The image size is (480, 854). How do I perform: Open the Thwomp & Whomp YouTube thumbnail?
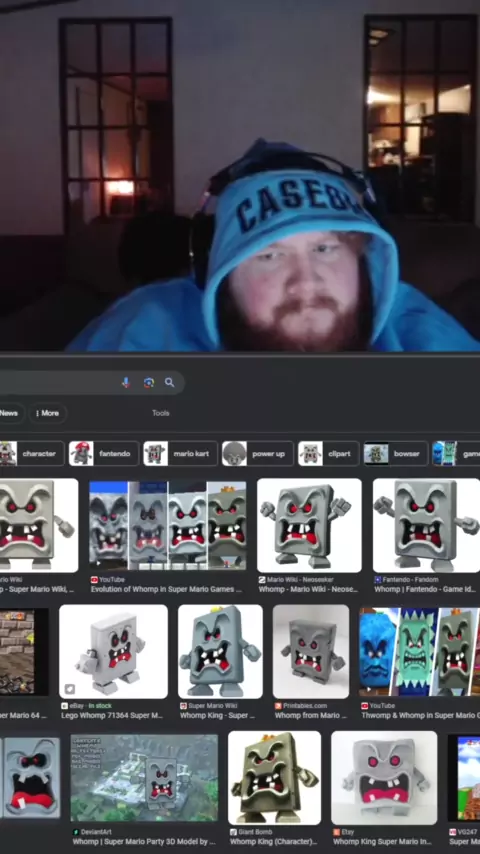tap(420, 651)
